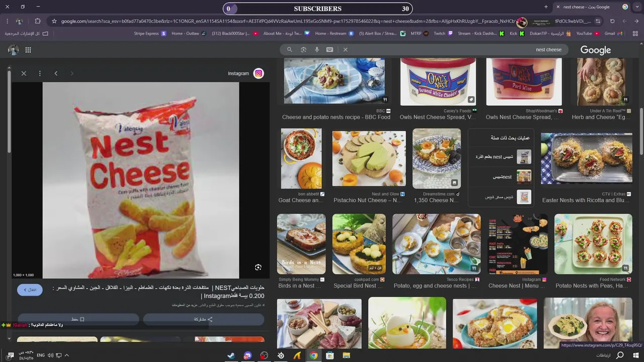Open the Goat Cheese bon appétit image
Image resolution: width=644 pixels, height=362 pixels.
[301, 159]
